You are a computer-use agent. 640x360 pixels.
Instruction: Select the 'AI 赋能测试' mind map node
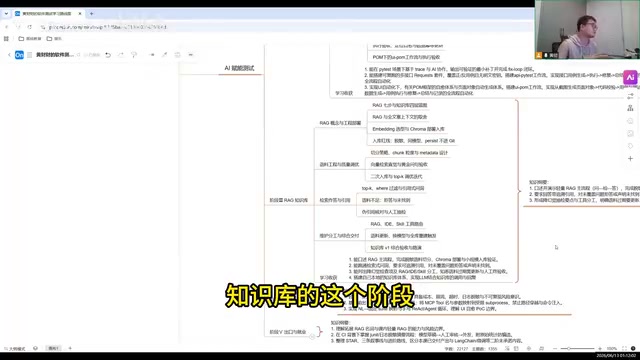[x=239, y=68]
